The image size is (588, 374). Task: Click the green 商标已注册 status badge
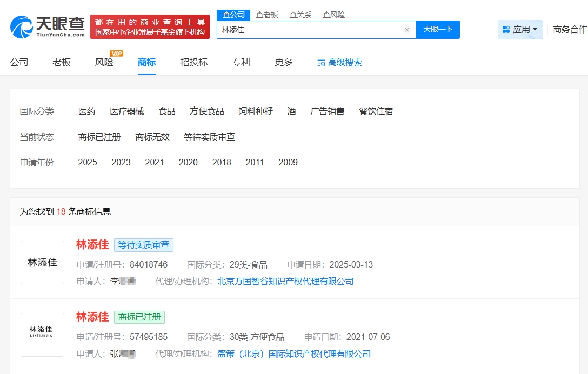pos(139,317)
